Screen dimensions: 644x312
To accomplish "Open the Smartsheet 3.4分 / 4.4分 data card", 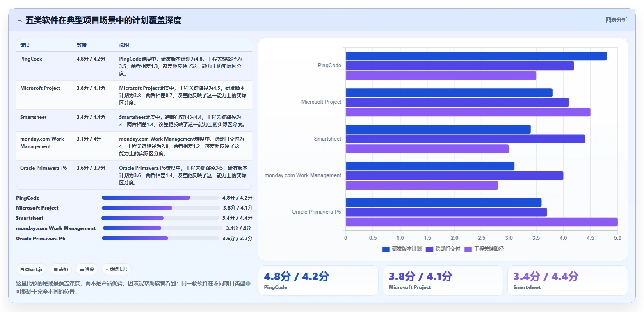I will coord(567,280).
